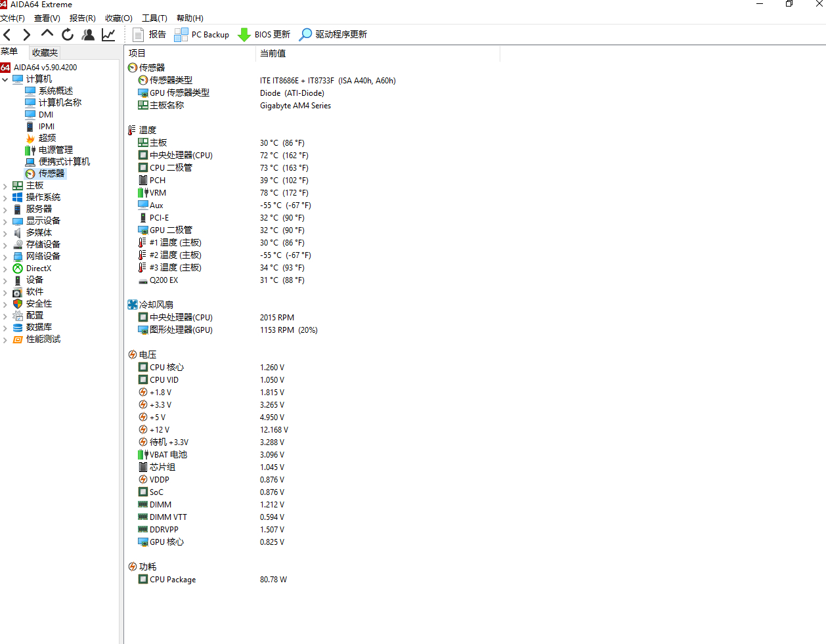This screenshot has width=826, height=644.
Task: Click the PC Backup button
Action: pyautogui.click(x=202, y=35)
